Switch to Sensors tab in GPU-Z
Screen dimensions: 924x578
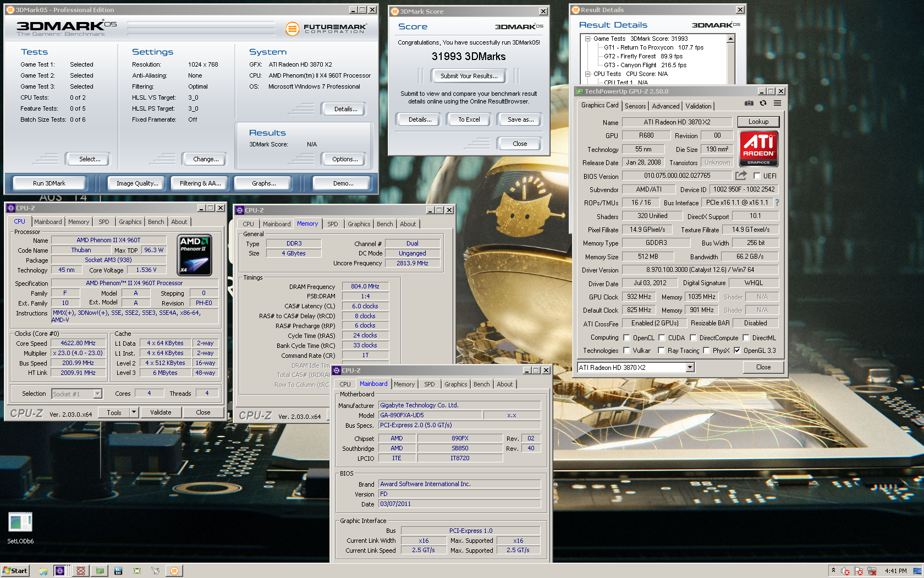coord(635,106)
